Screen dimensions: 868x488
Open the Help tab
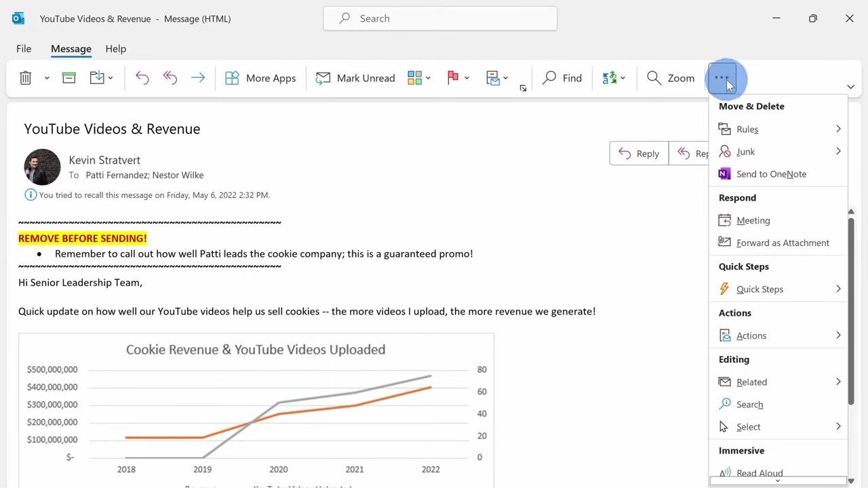(116, 49)
